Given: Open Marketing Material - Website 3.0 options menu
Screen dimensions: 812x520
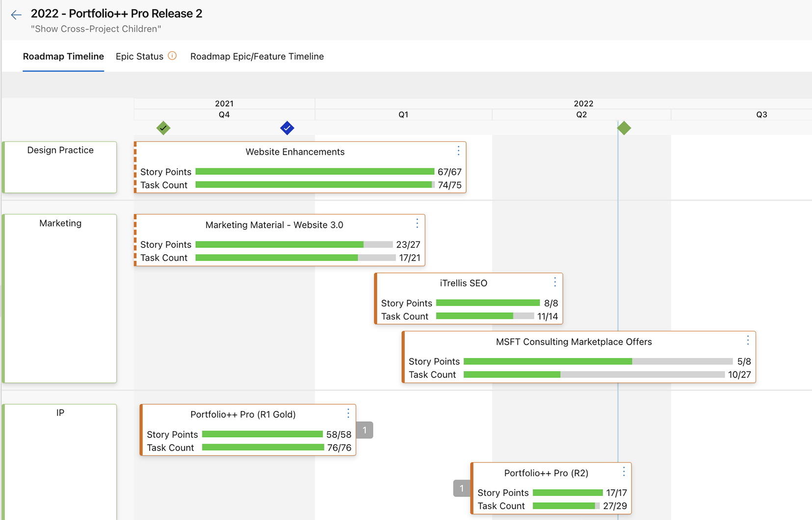Looking at the screenshot, I should (417, 223).
